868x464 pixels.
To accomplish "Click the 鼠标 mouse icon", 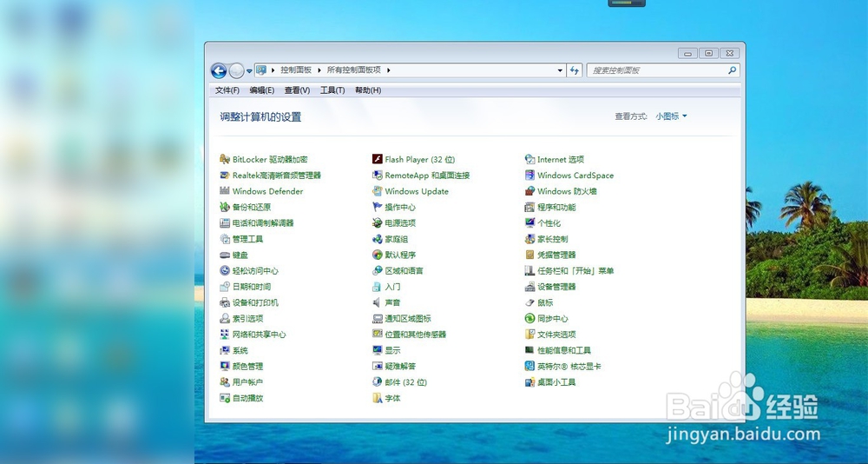I will (529, 302).
